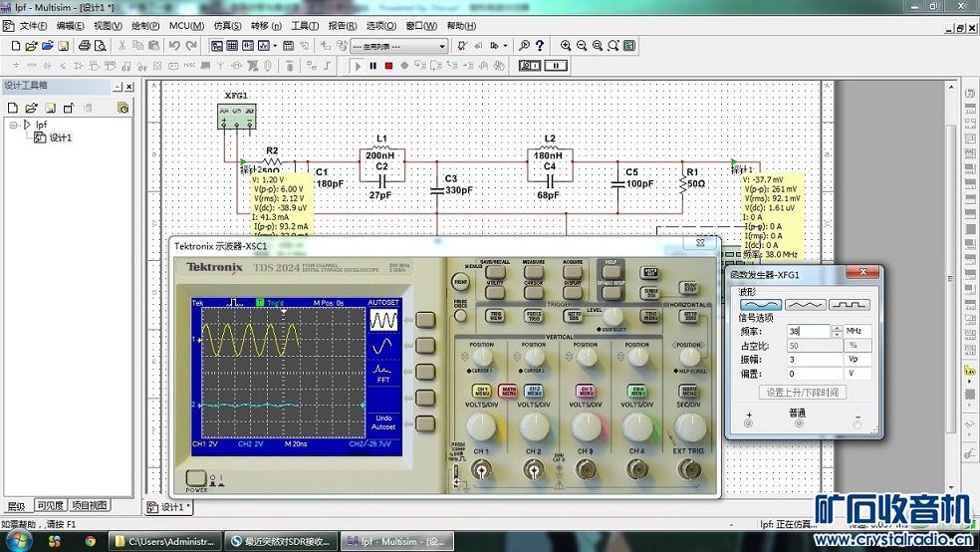This screenshot has width=980, height=552.
Task: Click the zoom in magnifier icon
Action: tap(566, 46)
